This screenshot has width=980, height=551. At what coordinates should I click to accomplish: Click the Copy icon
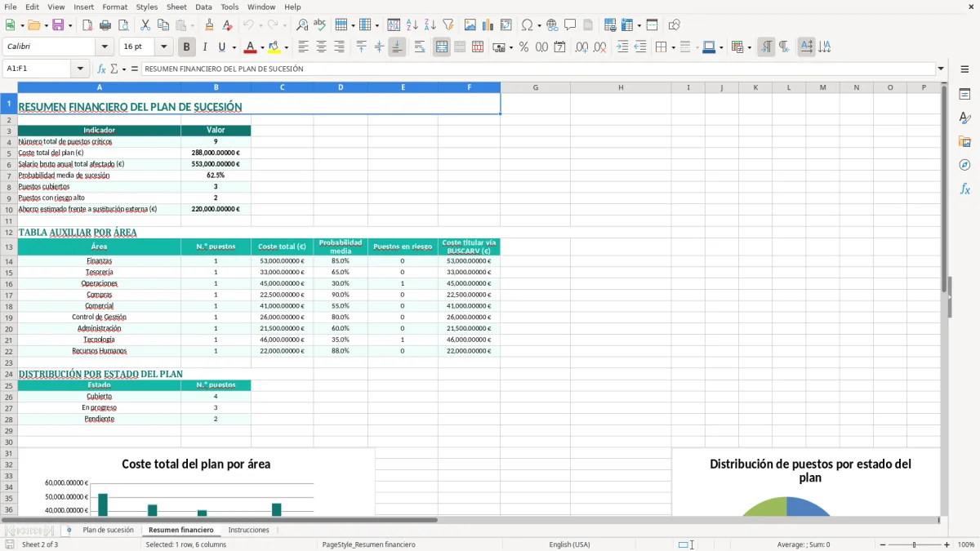point(163,25)
